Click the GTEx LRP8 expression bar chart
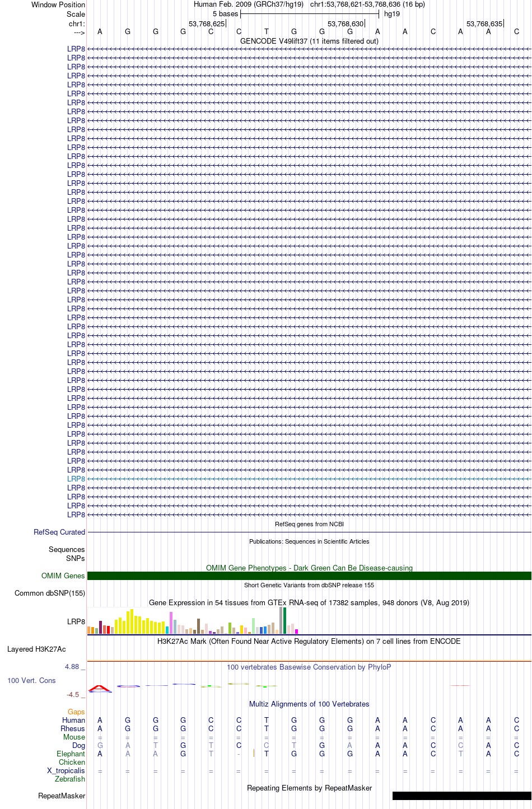Image resolution: width=532 pixels, height=809 pixels. pos(193,621)
